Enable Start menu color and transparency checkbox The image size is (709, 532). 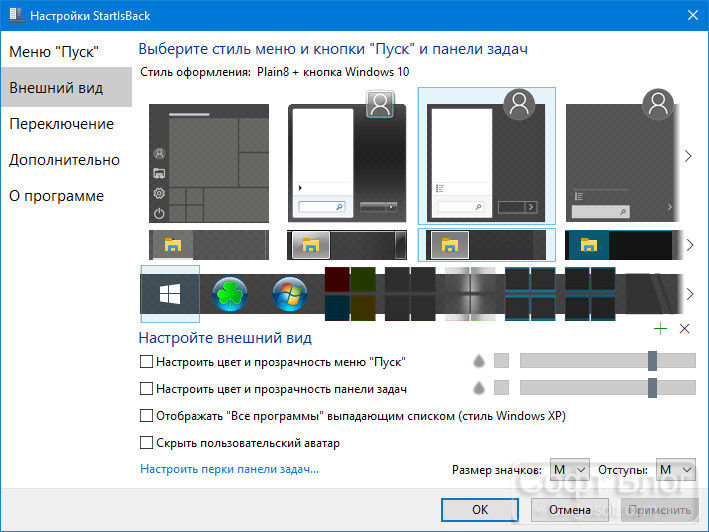click(146, 362)
